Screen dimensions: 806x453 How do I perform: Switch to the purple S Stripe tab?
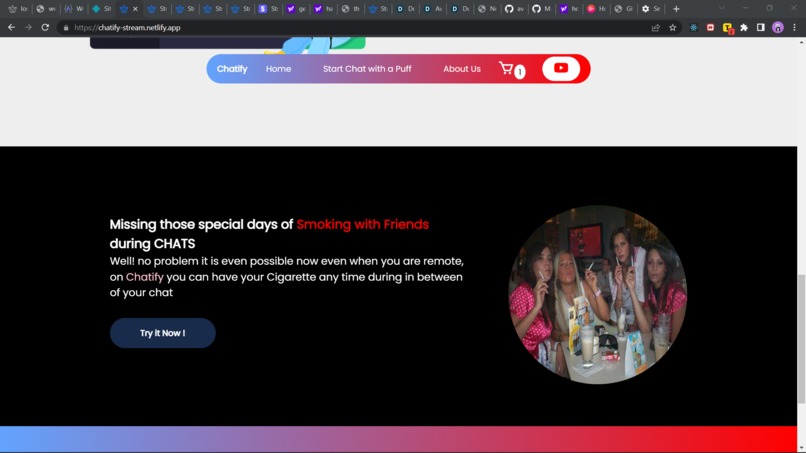pyautogui.click(x=268, y=9)
